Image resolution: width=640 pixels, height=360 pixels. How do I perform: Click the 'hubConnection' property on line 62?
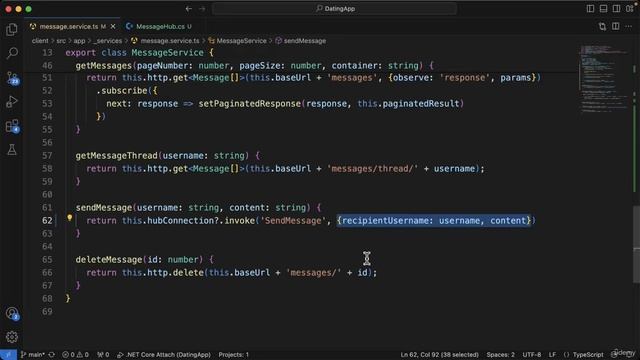click(180, 221)
